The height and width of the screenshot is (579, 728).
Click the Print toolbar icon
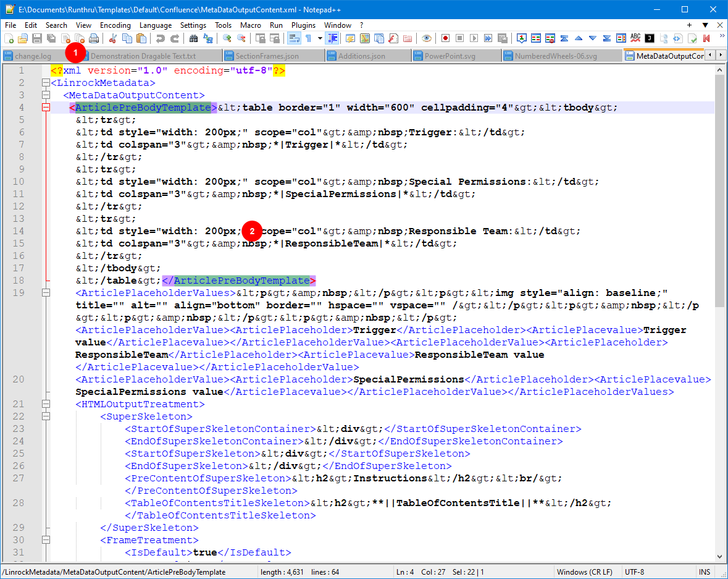pos(93,38)
